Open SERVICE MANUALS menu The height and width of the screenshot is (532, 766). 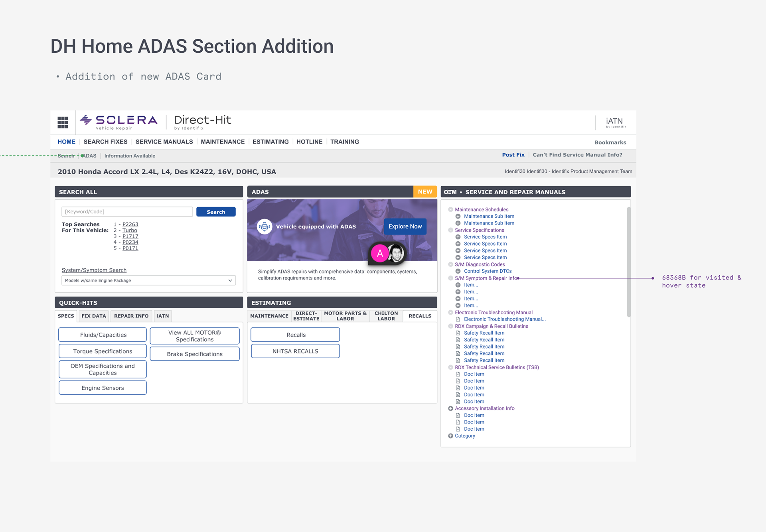(164, 142)
